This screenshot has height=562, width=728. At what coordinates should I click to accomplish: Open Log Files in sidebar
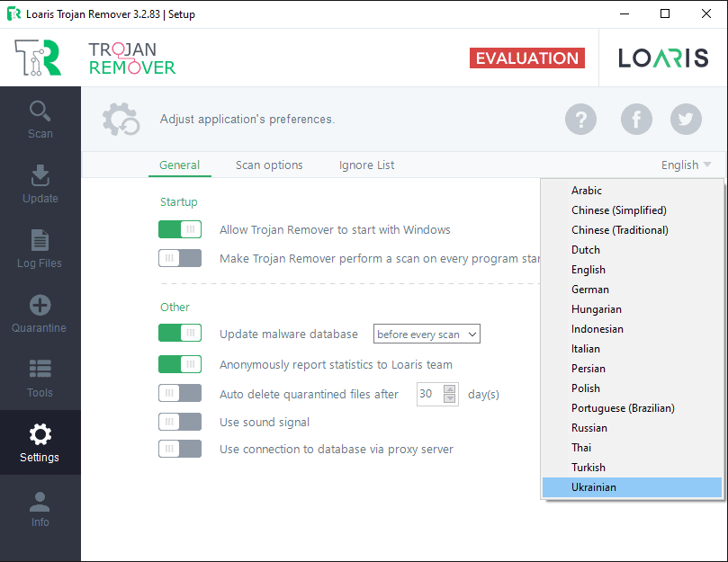40,249
